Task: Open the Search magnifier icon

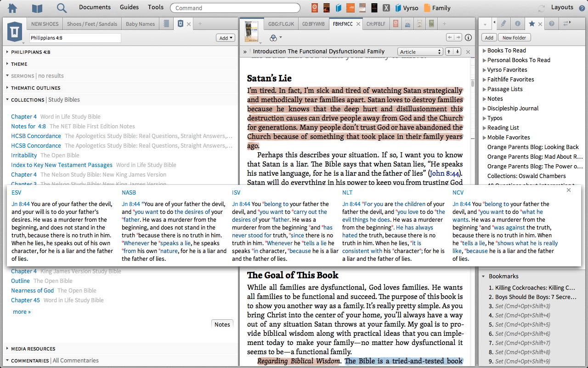Action: (62, 8)
